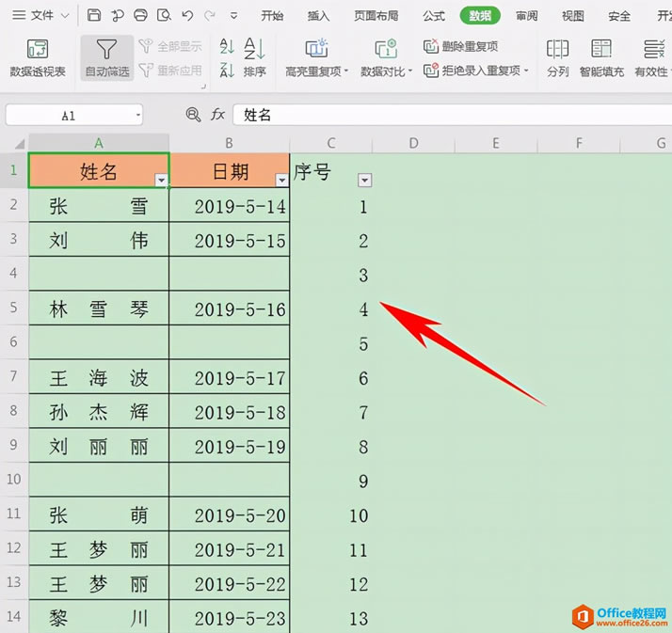Sort ascending with the A-Z icon

pos(227,46)
